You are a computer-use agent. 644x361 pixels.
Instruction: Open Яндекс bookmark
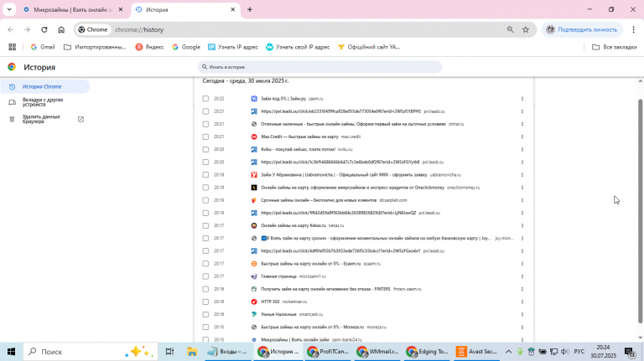pyautogui.click(x=149, y=47)
